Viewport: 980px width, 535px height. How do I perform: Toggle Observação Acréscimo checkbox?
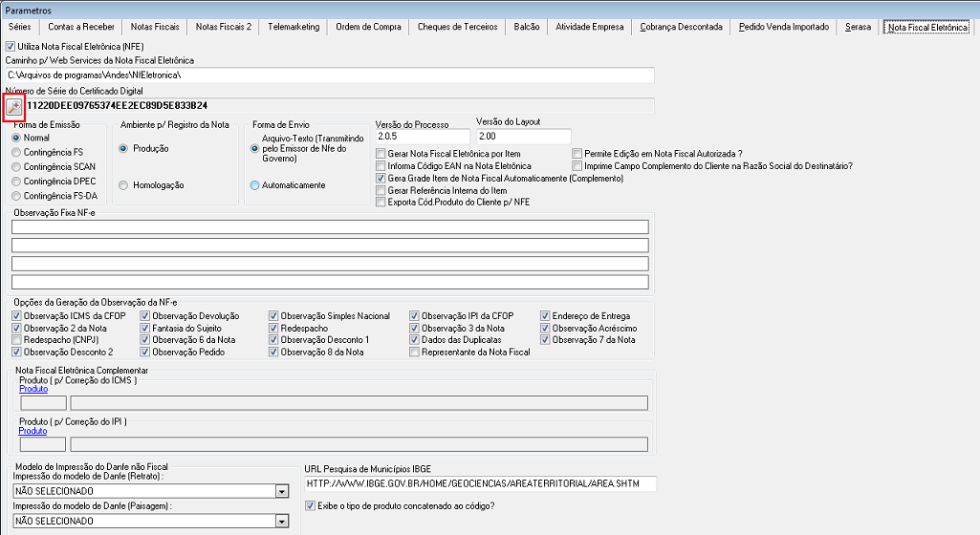546,329
